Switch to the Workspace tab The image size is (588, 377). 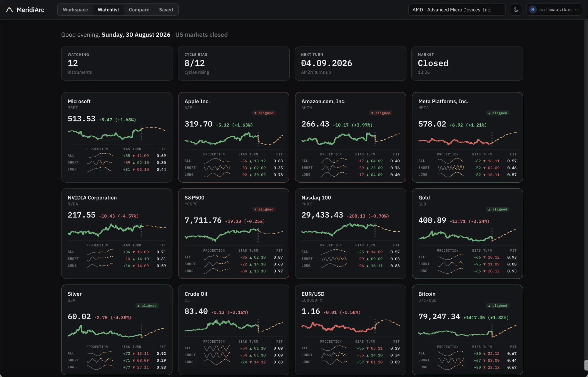pos(75,10)
